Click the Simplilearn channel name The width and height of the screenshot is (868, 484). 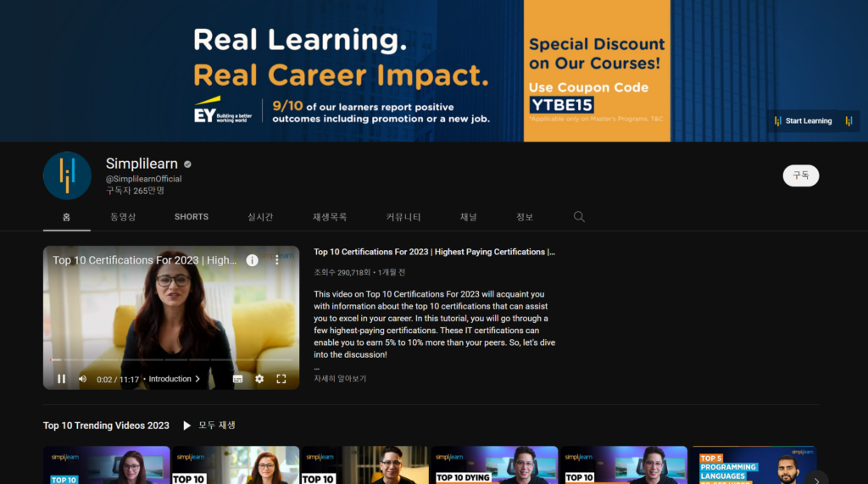coord(142,164)
